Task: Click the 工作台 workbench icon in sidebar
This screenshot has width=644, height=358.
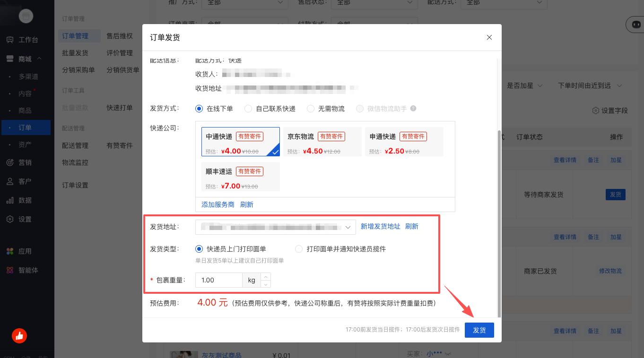Action: 10,40
